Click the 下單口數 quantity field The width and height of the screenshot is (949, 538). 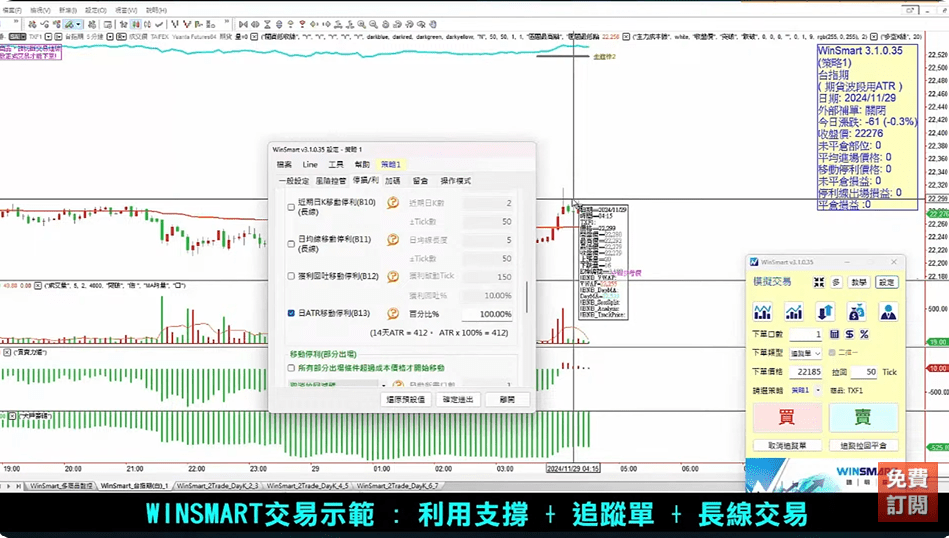[806, 334]
